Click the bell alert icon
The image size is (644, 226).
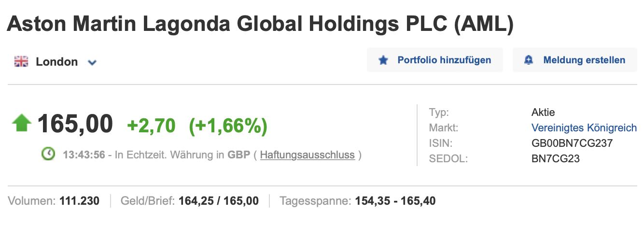pyautogui.click(x=529, y=60)
